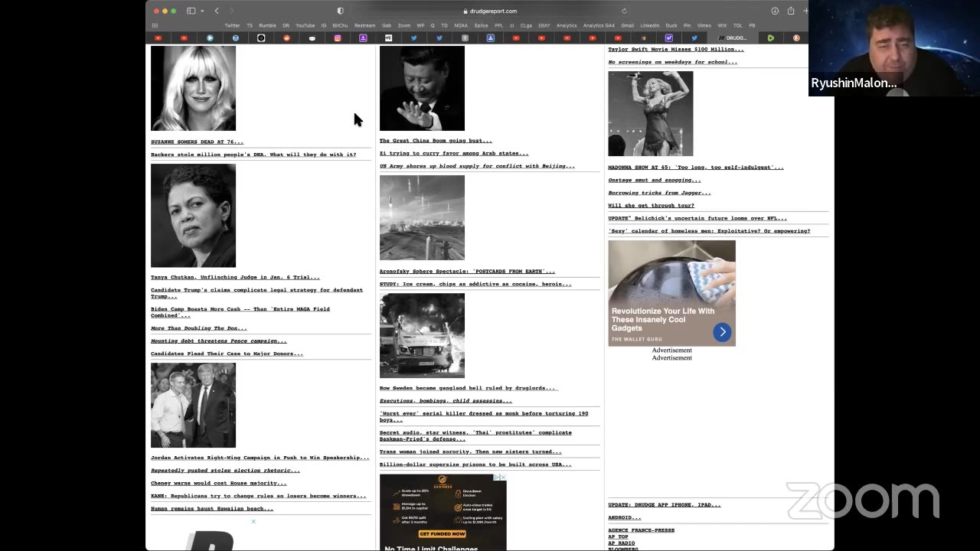Open 'STUDY: Ice cream, chips' addictive link
Screen dimensions: 980x551
tap(475, 284)
